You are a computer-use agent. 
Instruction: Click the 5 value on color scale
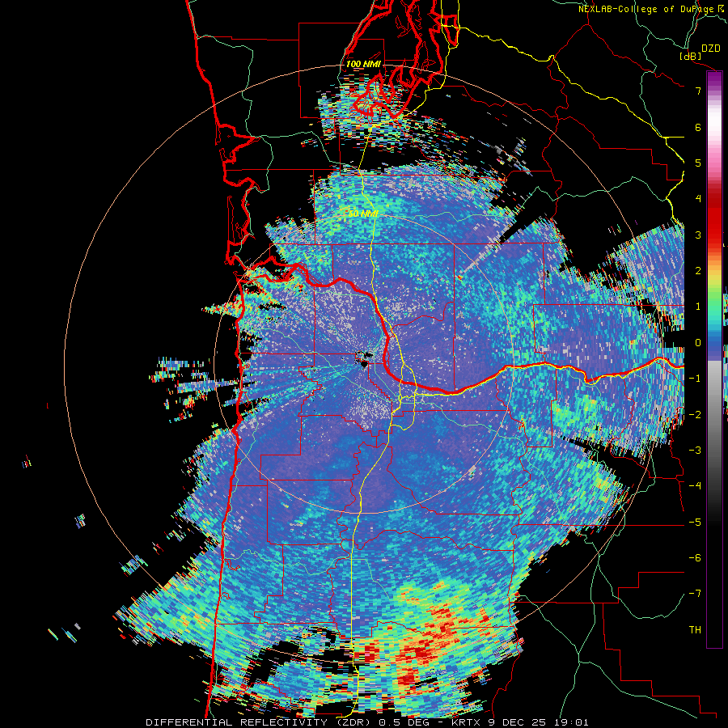pyautogui.click(x=698, y=163)
